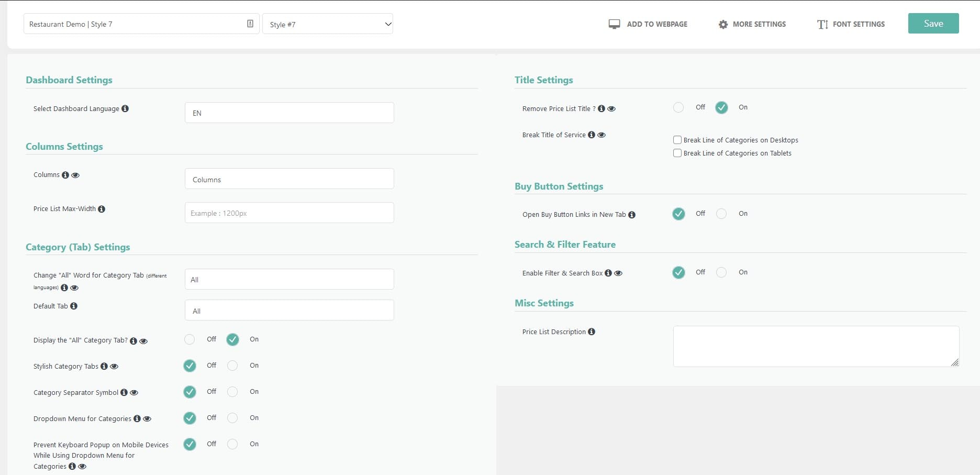
Task: Turn On Open Buy Button Links in New Tab
Action: pyautogui.click(x=721, y=214)
